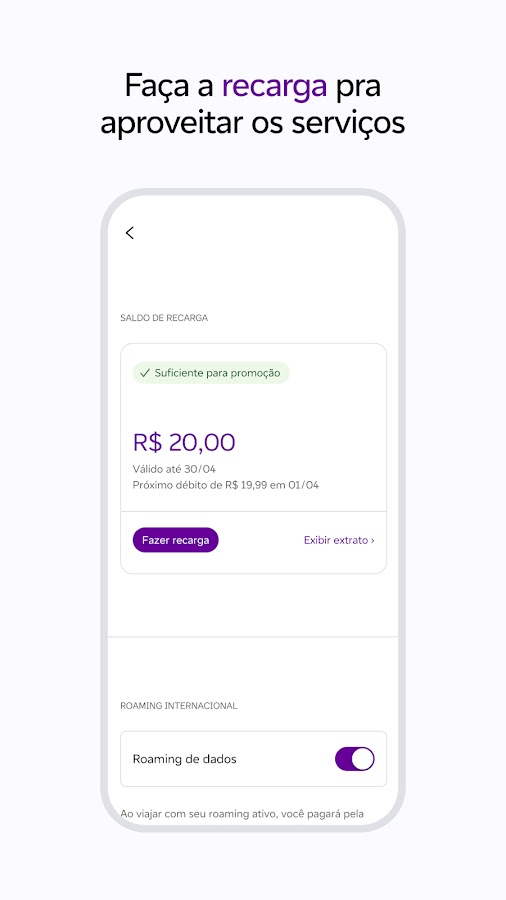Click the R$ 20,00 balance amount
Image resolution: width=506 pixels, height=900 pixels.
pyautogui.click(x=184, y=443)
